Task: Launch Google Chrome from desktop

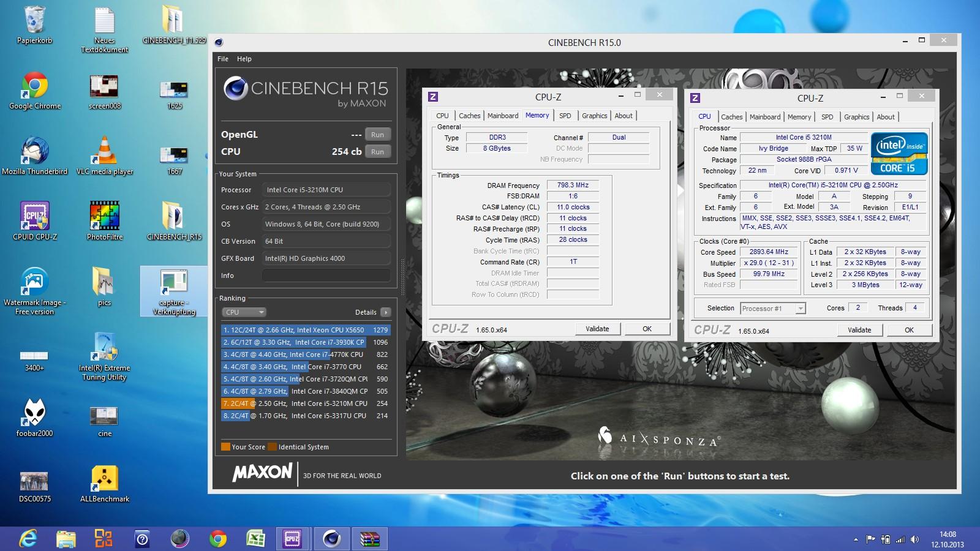Action: [x=35, y=91]
